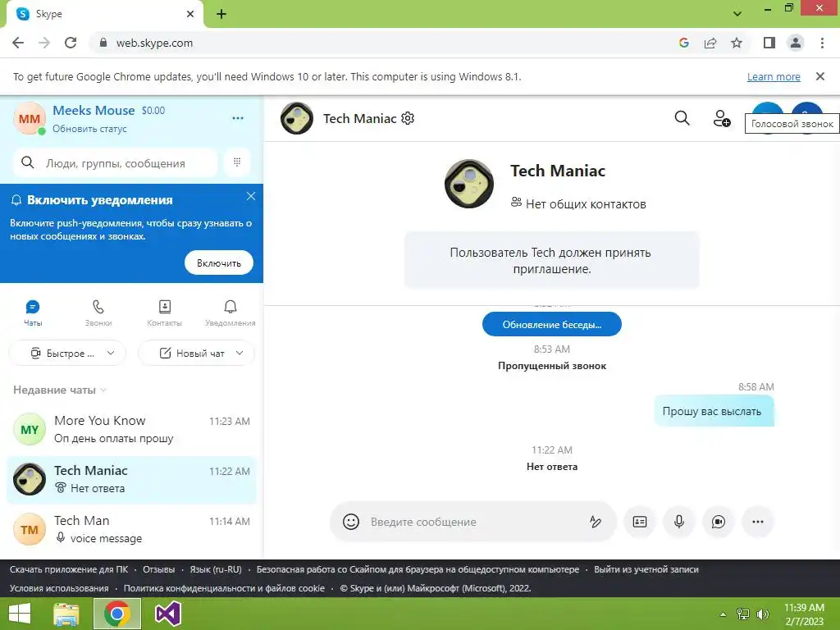840x630 pixels.
Task: Switch to the Звонки tab
Action: tap(98, 313)
